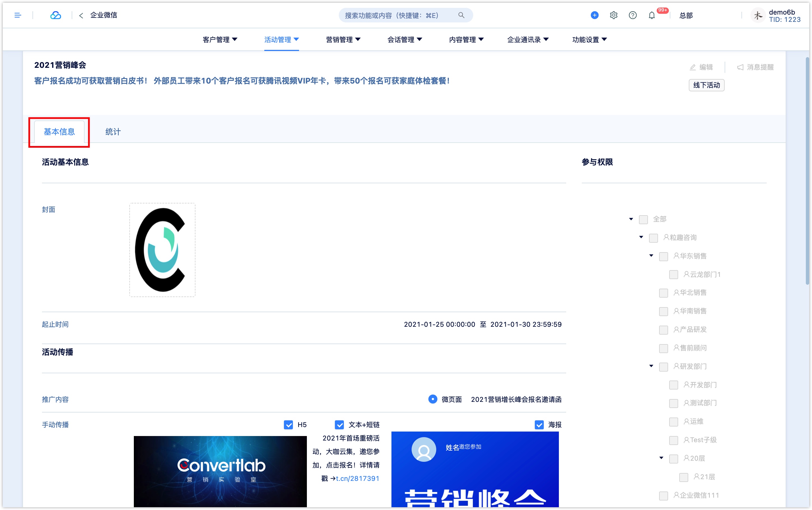
Task: Click the 营销峰会 poster preview thumbnail
Action: point(475,469)
